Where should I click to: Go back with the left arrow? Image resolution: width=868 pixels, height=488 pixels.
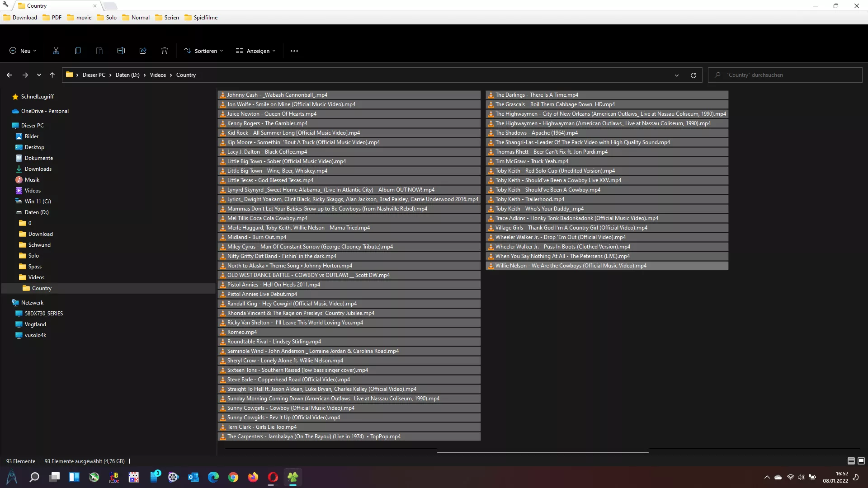click(9, 75)
